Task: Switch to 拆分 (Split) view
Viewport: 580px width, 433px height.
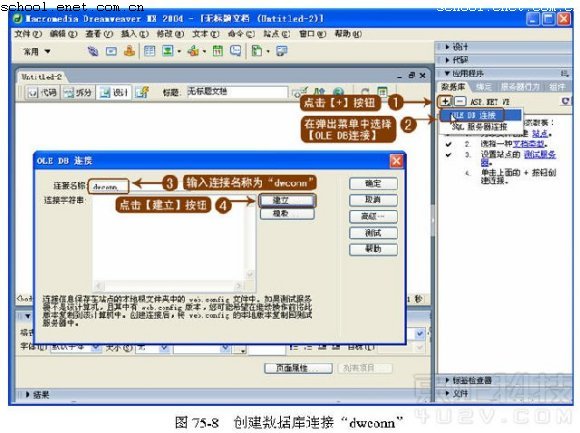Action: tap(78, 92)
